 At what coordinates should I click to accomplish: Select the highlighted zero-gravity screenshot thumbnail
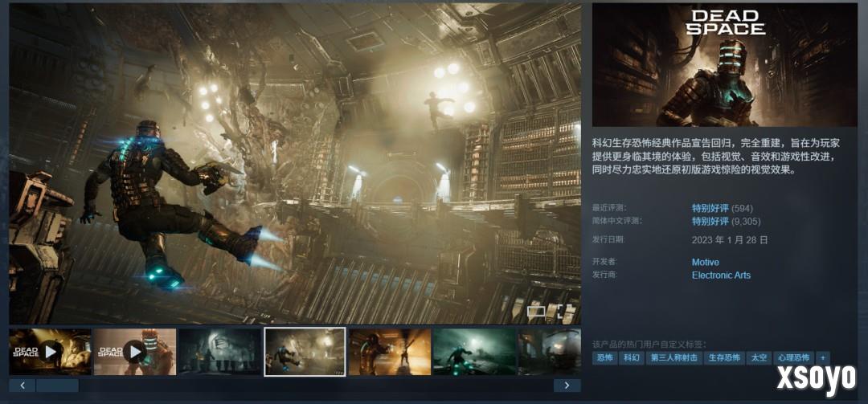click(x=305, y=352)
